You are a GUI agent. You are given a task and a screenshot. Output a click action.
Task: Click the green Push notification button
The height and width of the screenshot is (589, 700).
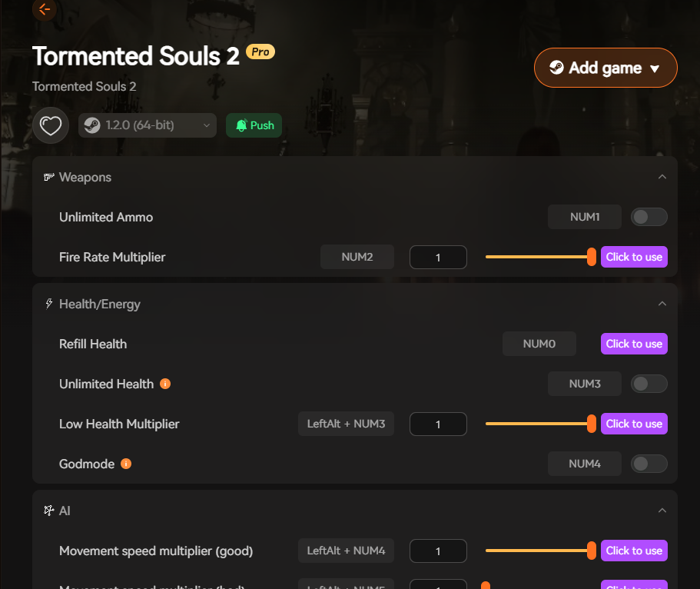click(x=254, y=125)
